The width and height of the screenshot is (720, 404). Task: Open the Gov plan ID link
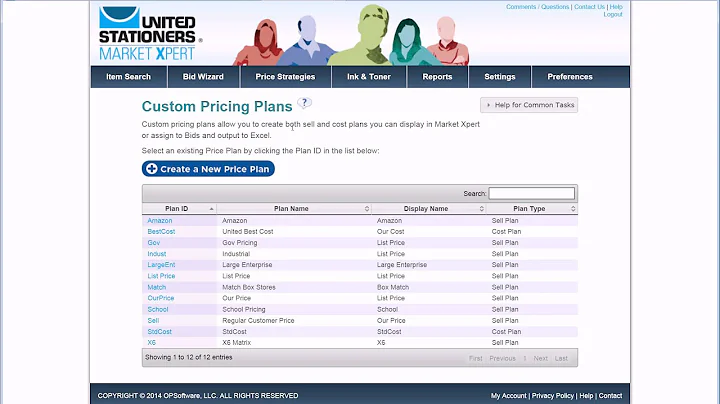[x=154, y=242]
